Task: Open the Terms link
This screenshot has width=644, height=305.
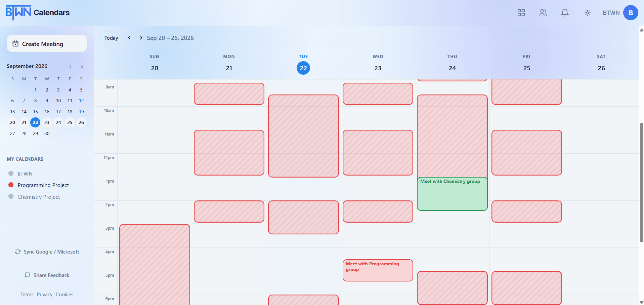Action: point(27,295)
